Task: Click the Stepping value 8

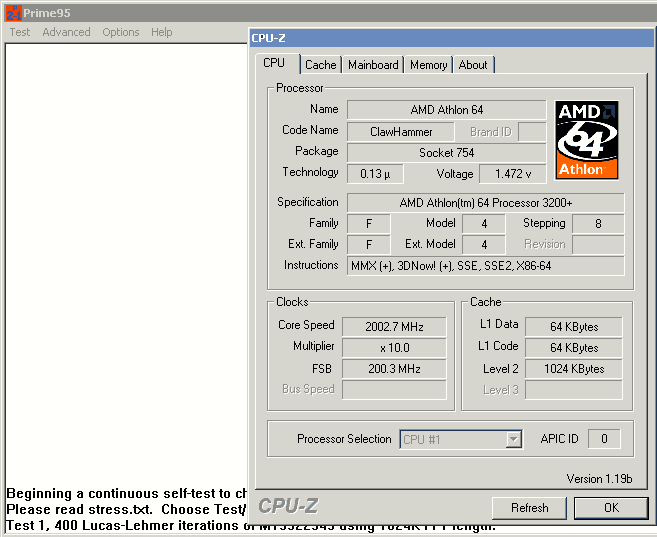Action: pos(598,224)
